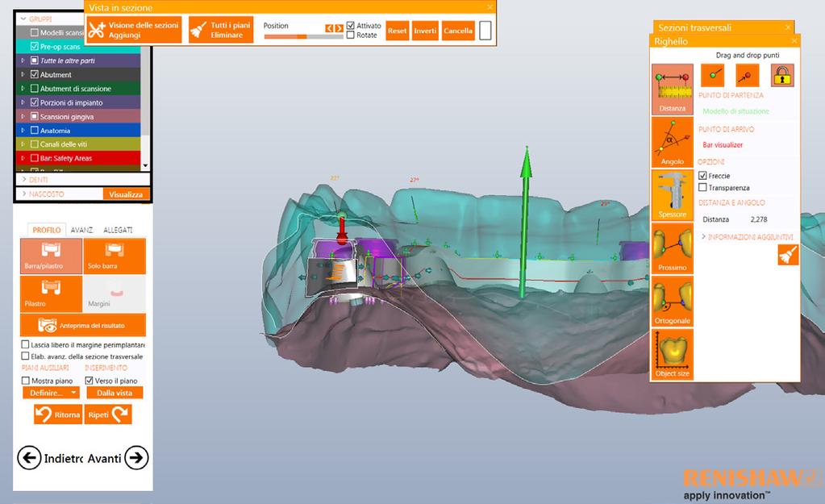This screenshot has height=504, width=825.
Task: Expand INFORMAZIONI AGGIUNTIVI section
Action: (703, 237)
